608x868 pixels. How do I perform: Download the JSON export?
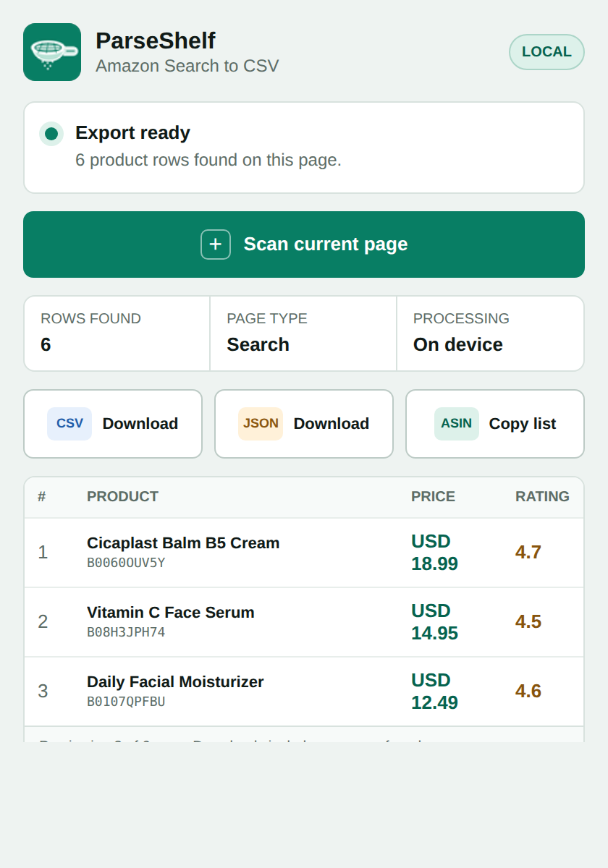tap(304, 424)
